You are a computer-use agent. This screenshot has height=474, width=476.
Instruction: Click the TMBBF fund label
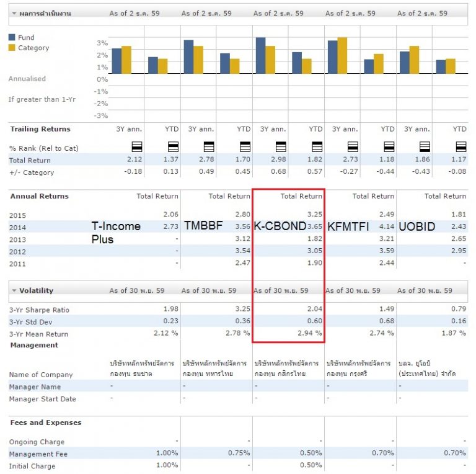pyautogui.click(x=203, y=226)
